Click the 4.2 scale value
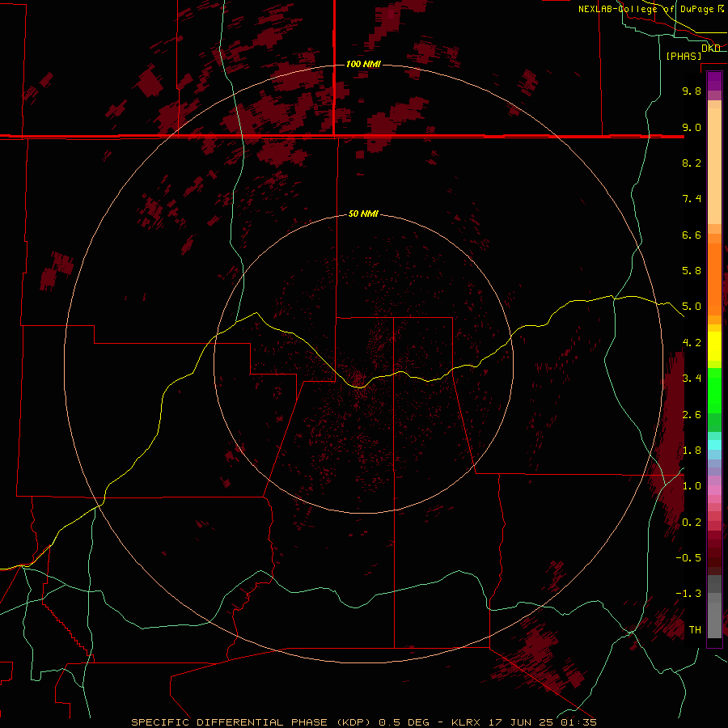Image resolution: width=728 pixels, height=728 pixels. click(x=692, y=343)
